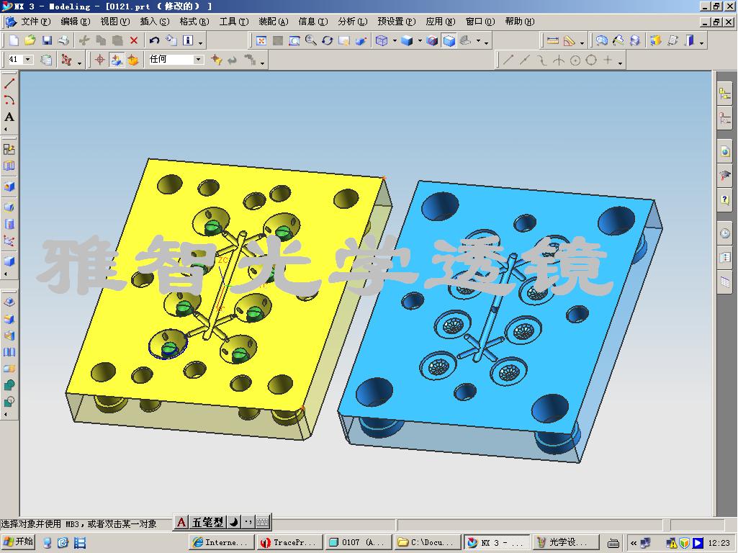Select the Sketch line tool in left sidebar

coord(9,84)
